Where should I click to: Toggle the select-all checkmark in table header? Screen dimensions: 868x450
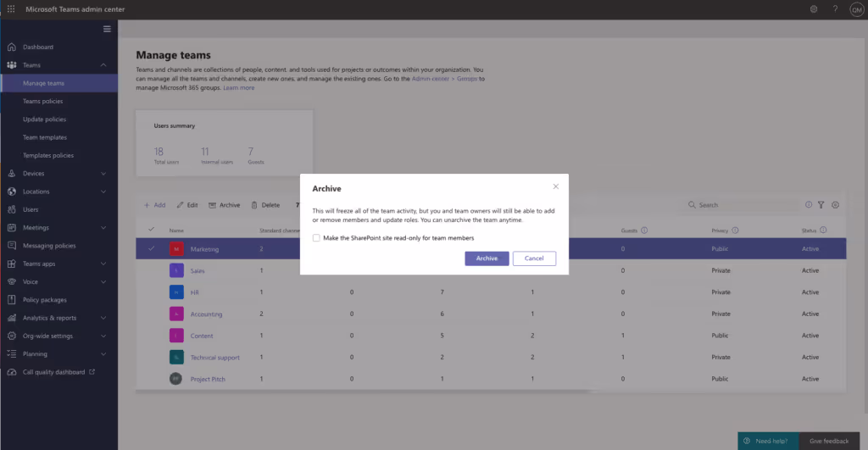pos(151,229)
